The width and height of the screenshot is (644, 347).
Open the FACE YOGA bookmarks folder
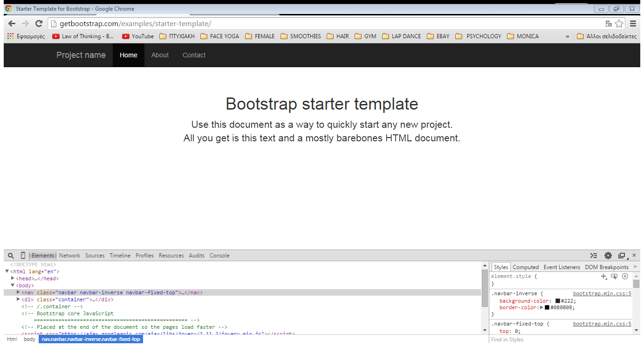(x=220, y=36)
